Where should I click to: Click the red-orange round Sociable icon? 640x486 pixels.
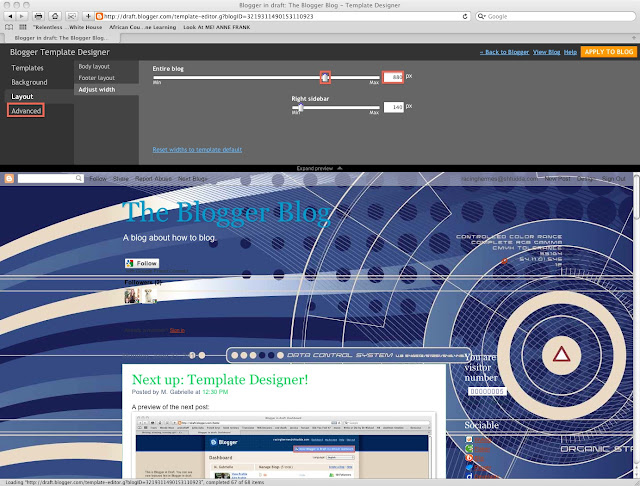(x=469, y=458)
